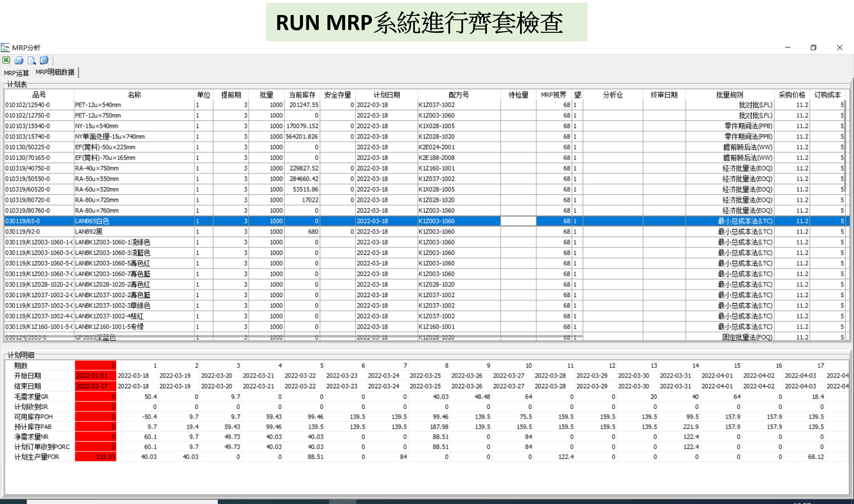Select the LANB92黑 row
This screenshot has width=854, height=504.
click(x=89, y=232)
